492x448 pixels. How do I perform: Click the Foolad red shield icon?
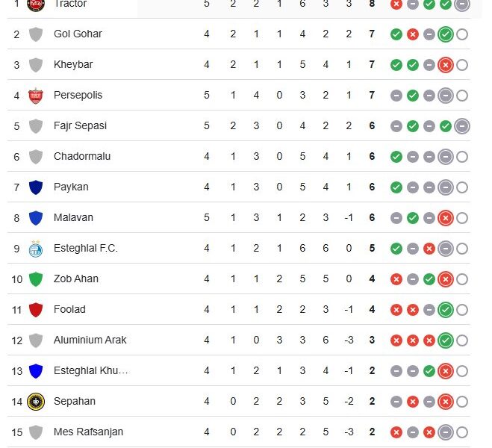tap(36, 310)
